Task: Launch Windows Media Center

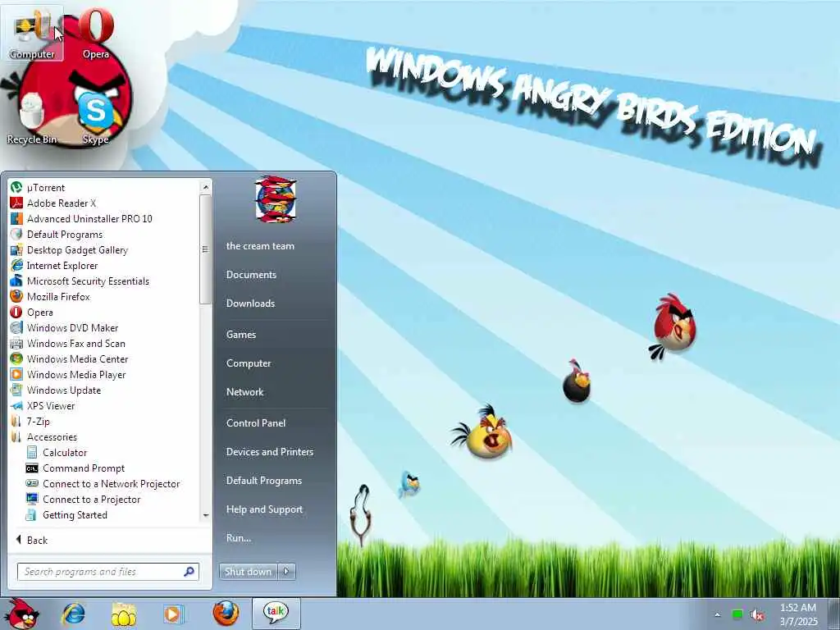Action: coord(69,358)
